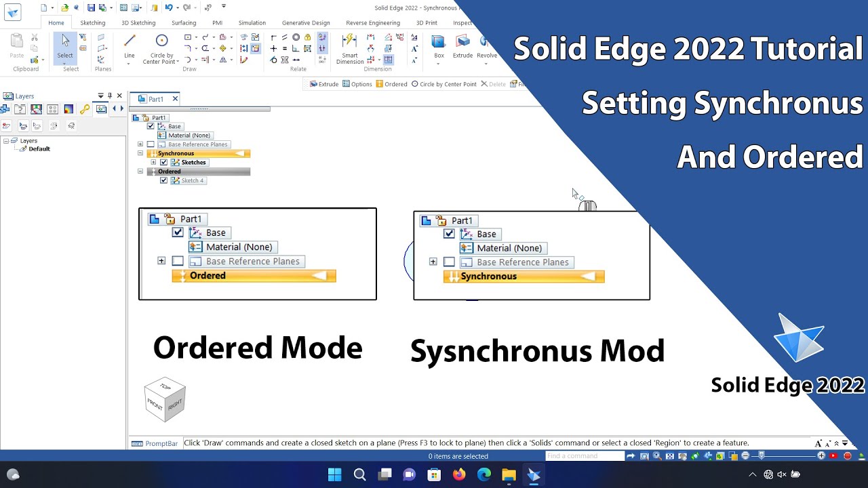
Task: Collapse the Layers tree root
Action: tap(6, 141)
